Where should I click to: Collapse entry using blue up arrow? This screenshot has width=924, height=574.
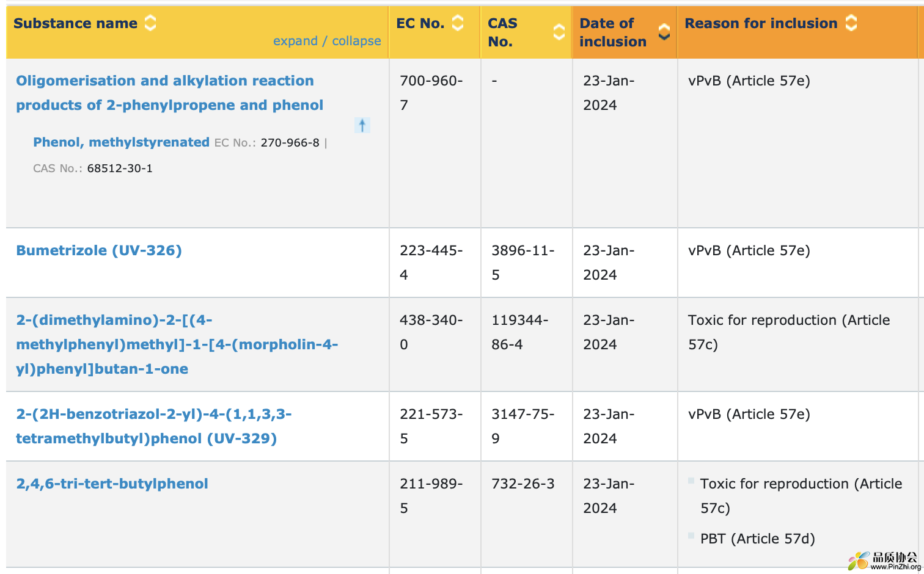(x=362, y=125)
